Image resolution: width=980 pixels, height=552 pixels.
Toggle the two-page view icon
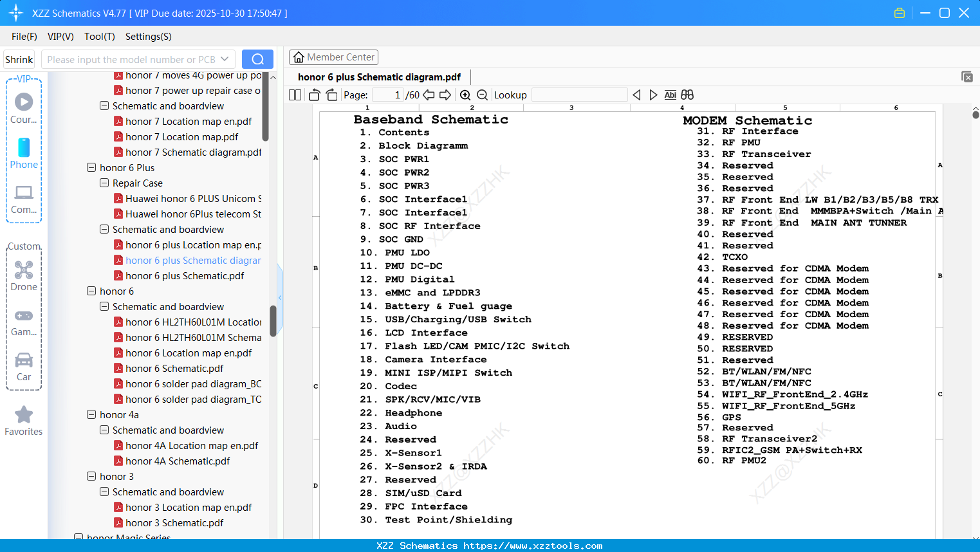click(x=295, y=95)
